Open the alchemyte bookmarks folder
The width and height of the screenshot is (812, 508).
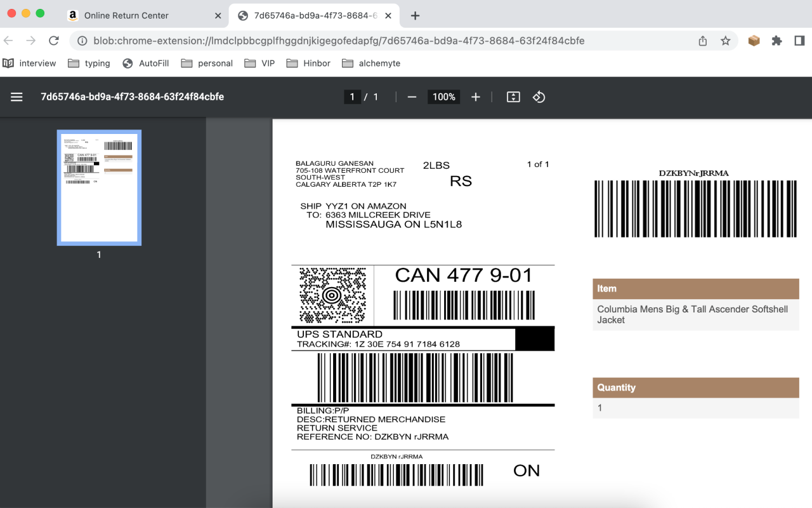click(x=371, y=63)
